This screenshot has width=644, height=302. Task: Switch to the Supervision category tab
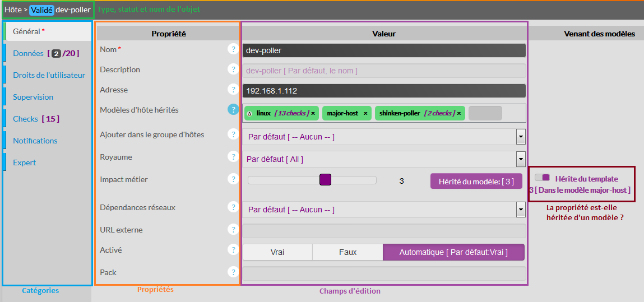point(33,97)
